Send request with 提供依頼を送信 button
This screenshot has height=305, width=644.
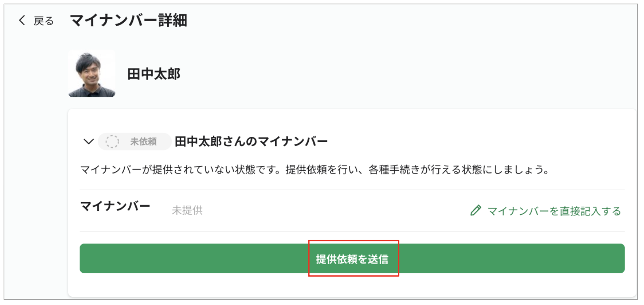click(x=352, y=258)
